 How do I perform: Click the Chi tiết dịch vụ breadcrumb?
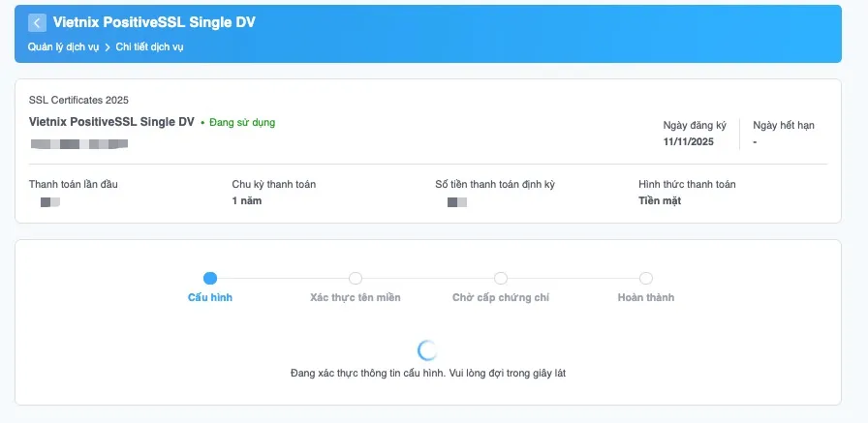[x=150, y=46]
